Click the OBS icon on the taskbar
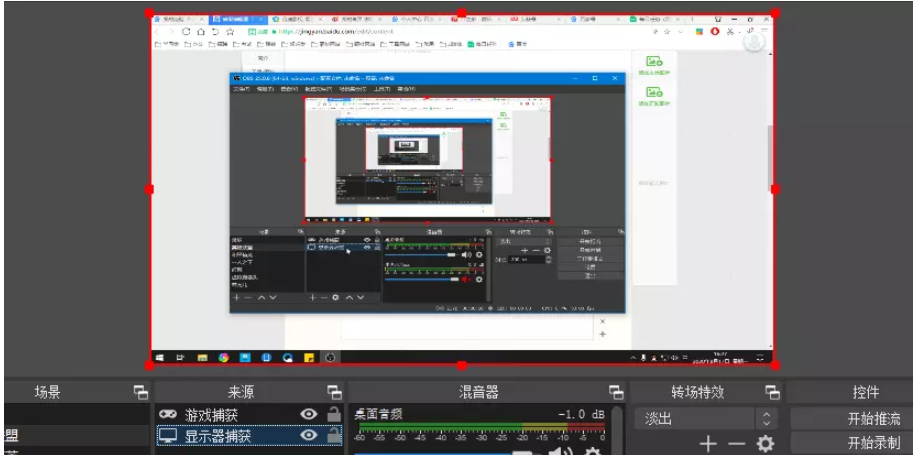The width and height of the screenshot is (914, 455). 331,357
